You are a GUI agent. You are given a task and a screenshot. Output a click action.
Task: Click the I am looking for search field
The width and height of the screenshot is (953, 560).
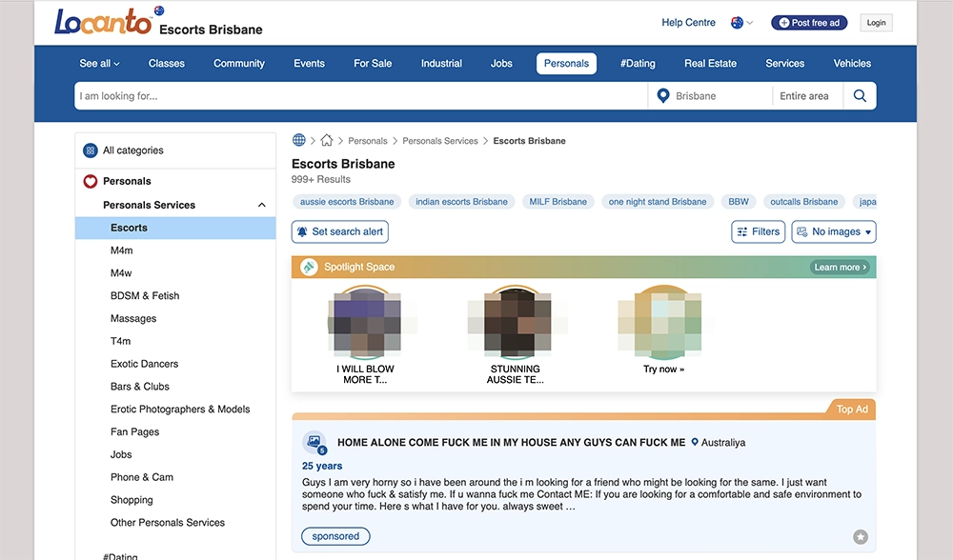pyautogui.click(x=361, y=96)
